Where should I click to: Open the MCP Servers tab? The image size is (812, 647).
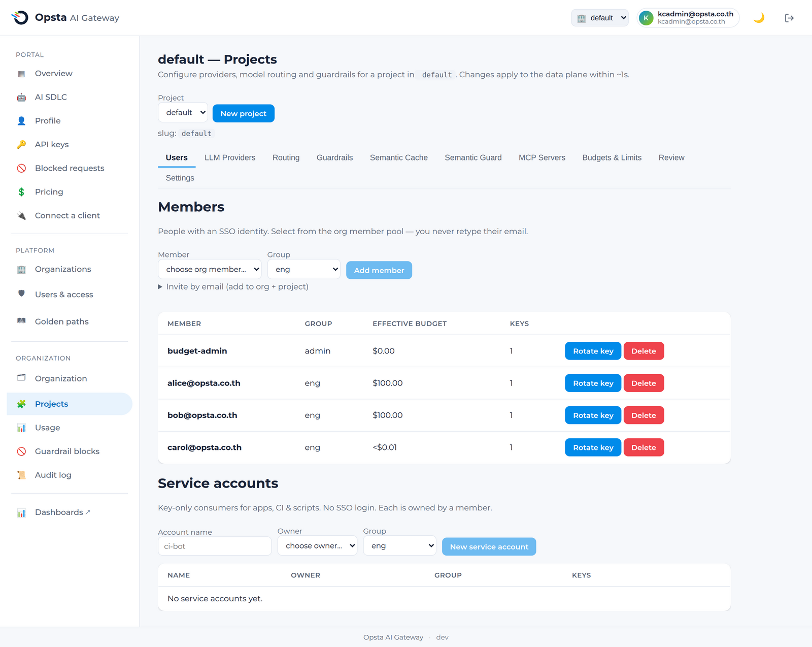[542, 157]
